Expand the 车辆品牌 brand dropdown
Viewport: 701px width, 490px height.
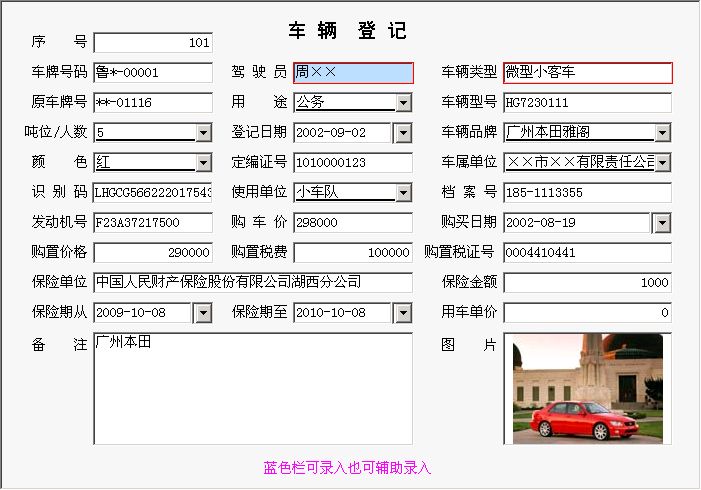tap(662, 133)
